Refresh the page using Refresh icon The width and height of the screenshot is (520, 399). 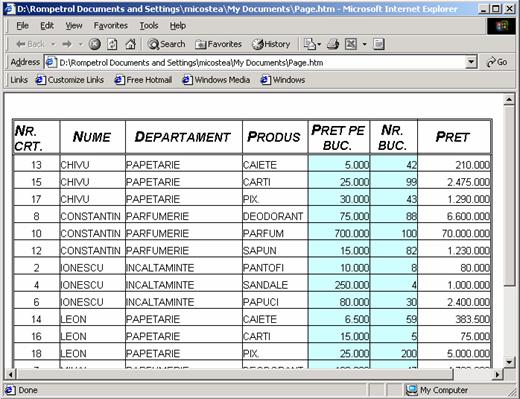point(112,44)
